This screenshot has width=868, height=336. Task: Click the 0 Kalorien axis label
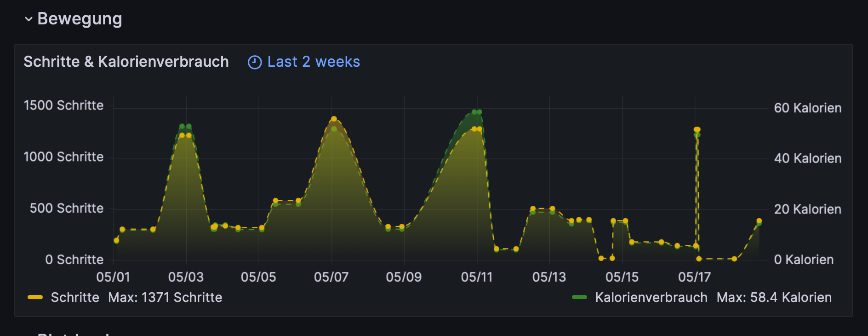804,260
